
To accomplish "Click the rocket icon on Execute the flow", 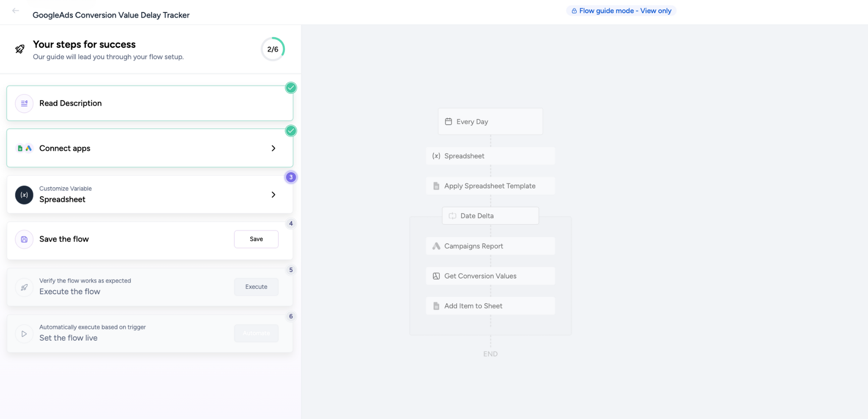I will tap(24, 287).
